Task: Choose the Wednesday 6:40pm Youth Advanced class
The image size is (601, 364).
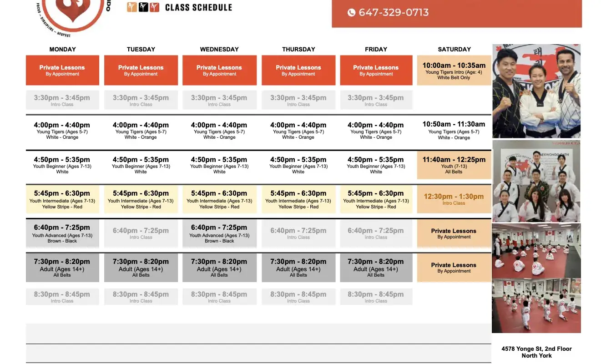Action: 219,233
